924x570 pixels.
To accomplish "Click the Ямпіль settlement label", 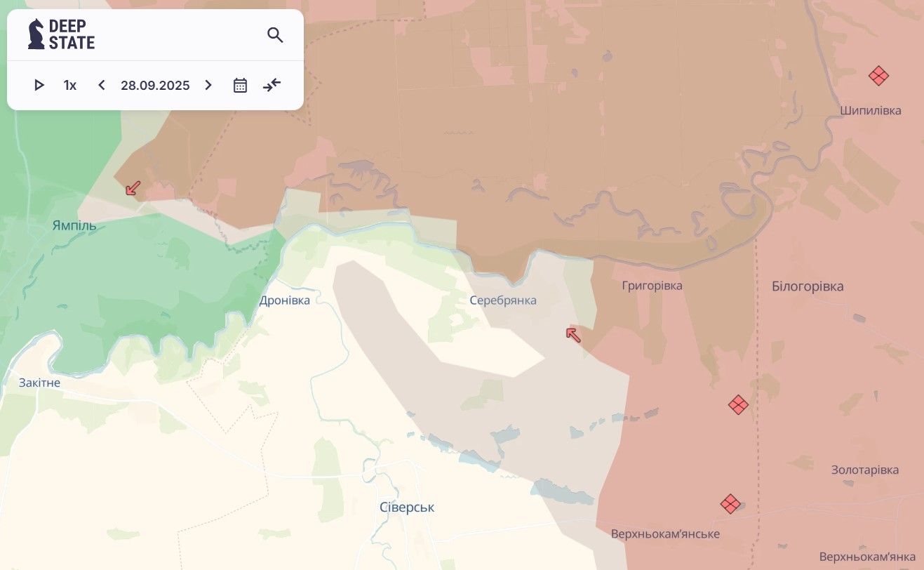I will (74, 225).
